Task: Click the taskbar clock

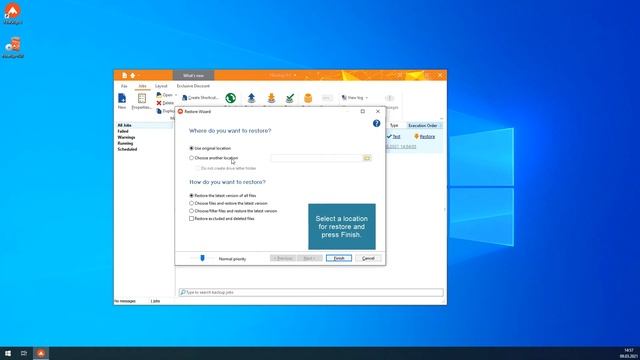Action: tap(629, 353)
